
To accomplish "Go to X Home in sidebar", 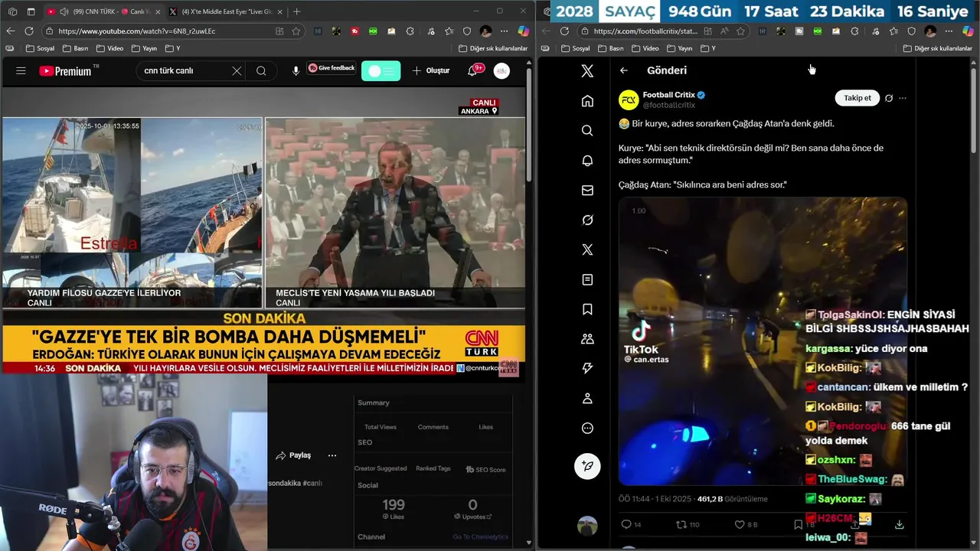I will [587, 101].
